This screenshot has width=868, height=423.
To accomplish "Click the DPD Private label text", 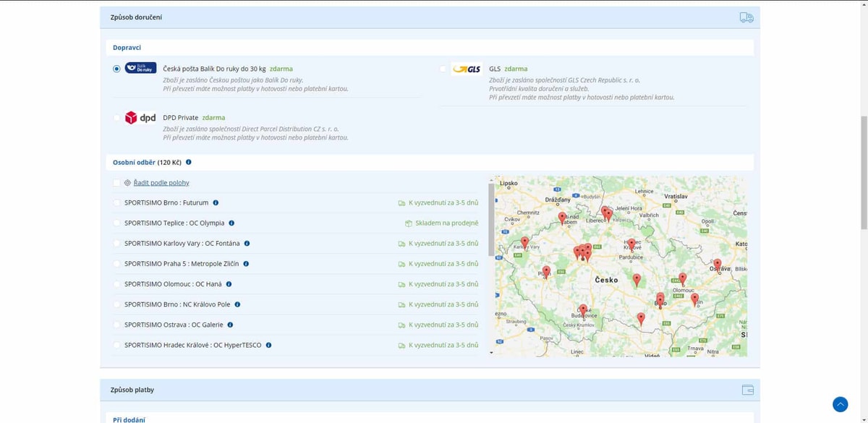I will click(181, 118).
